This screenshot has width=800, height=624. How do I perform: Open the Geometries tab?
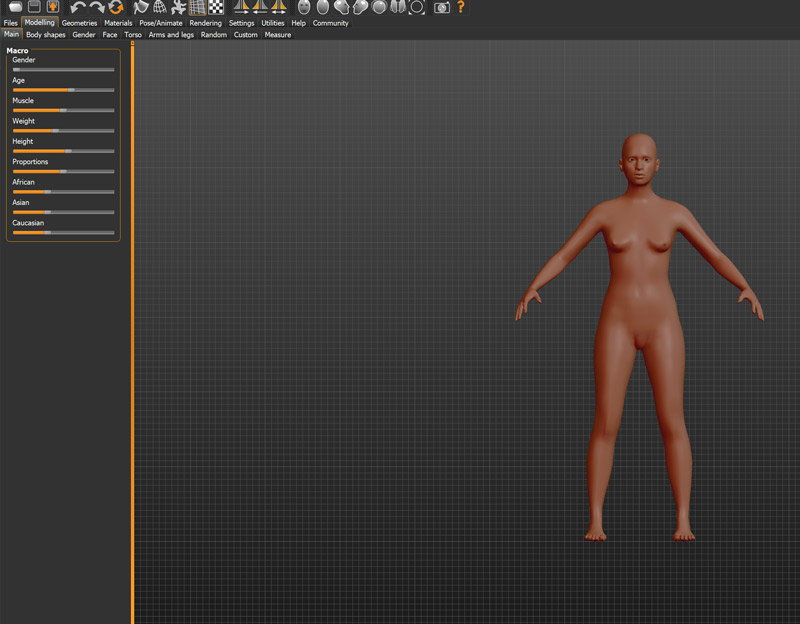point(79,22)
